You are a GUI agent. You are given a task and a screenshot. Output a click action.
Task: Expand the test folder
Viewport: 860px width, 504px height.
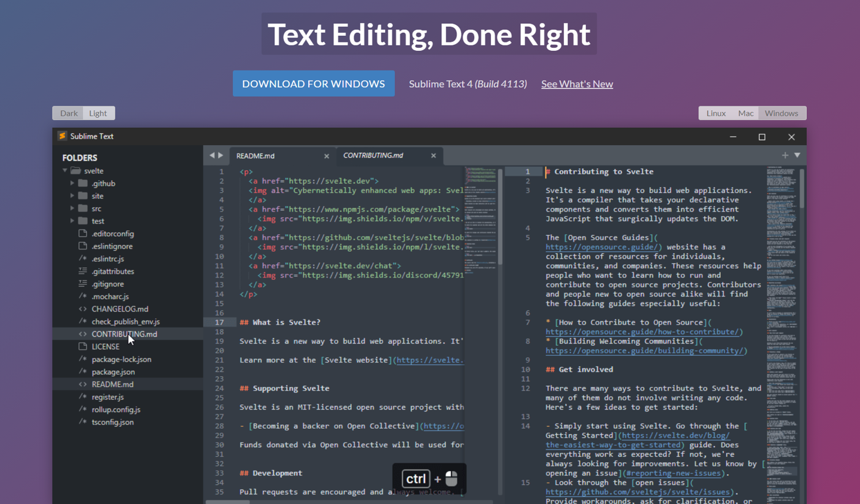(x=72, y=221)
